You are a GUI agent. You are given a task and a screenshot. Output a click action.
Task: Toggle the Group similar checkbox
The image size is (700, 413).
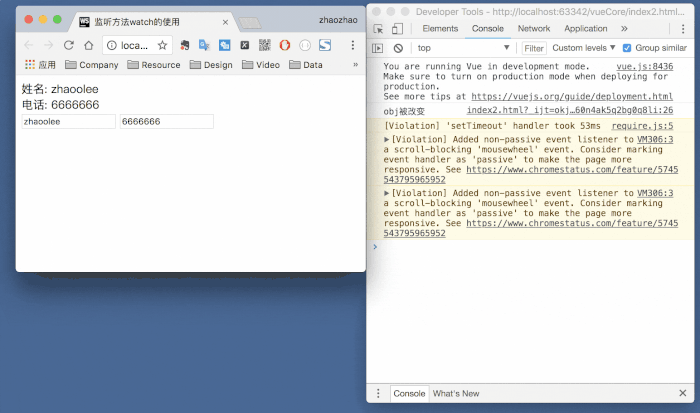point(627,48)
